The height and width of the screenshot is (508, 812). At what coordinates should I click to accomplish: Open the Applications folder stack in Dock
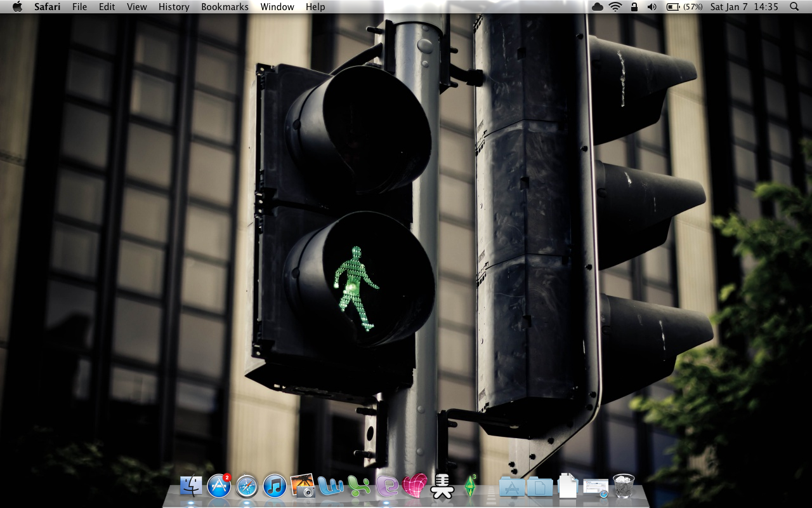point(511,487)
